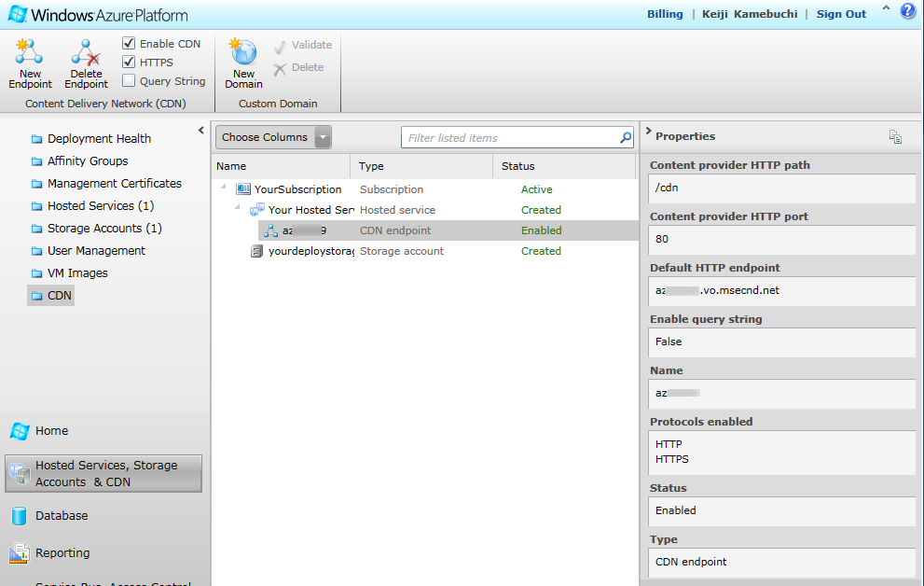This screenshot has height=586, width=924.
Task: Go to the Home section icon
Action: [19, 431]
